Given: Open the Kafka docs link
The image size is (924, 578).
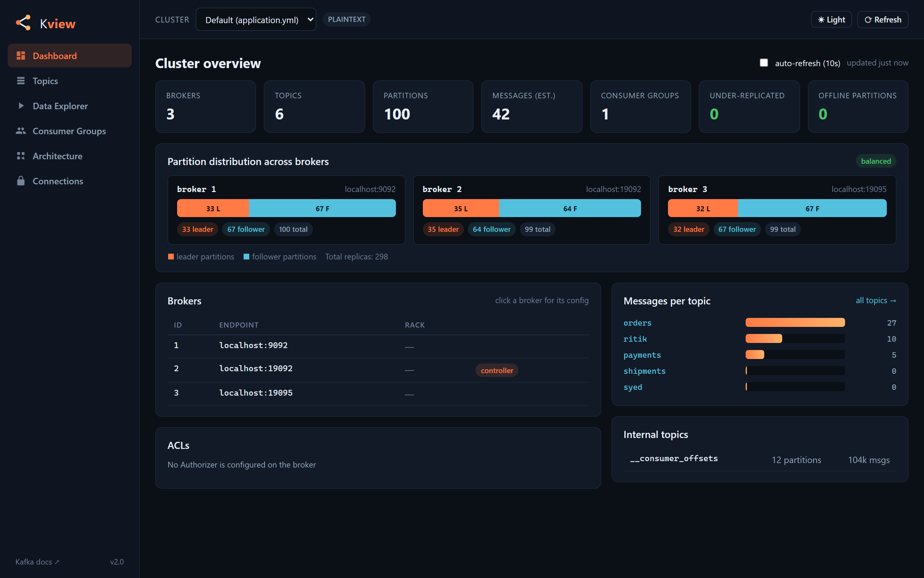Looking at the screenshot, I should click(37, 562).
